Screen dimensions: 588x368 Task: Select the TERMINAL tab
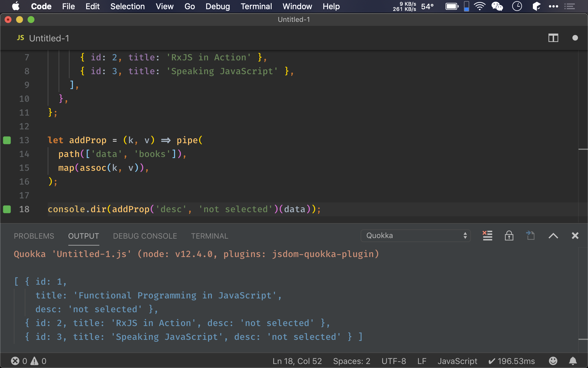209,236
